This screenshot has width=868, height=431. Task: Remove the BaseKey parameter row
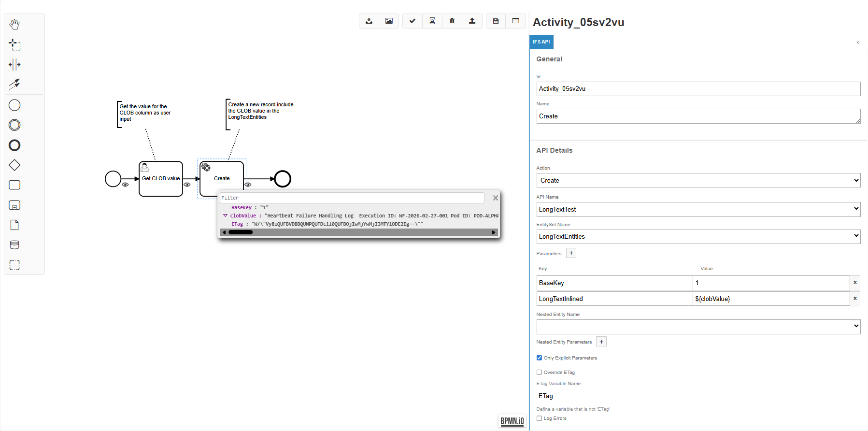click(855, 283)
